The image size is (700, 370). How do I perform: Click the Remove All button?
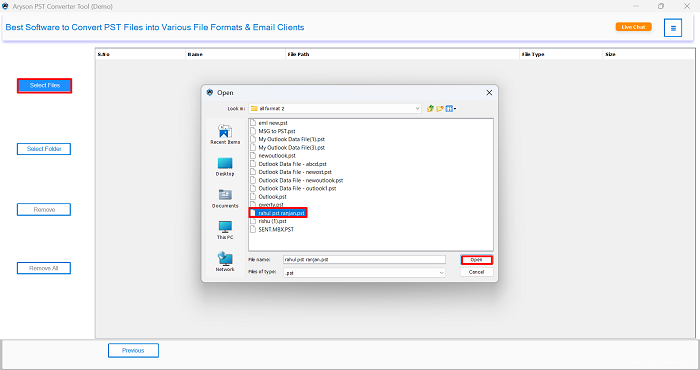click(x=44, y=268)
